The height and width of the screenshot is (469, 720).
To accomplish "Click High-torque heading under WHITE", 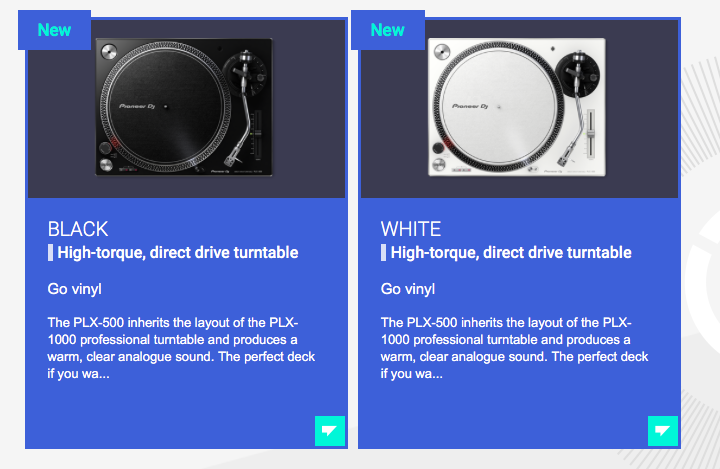I will tap(511, 253).
